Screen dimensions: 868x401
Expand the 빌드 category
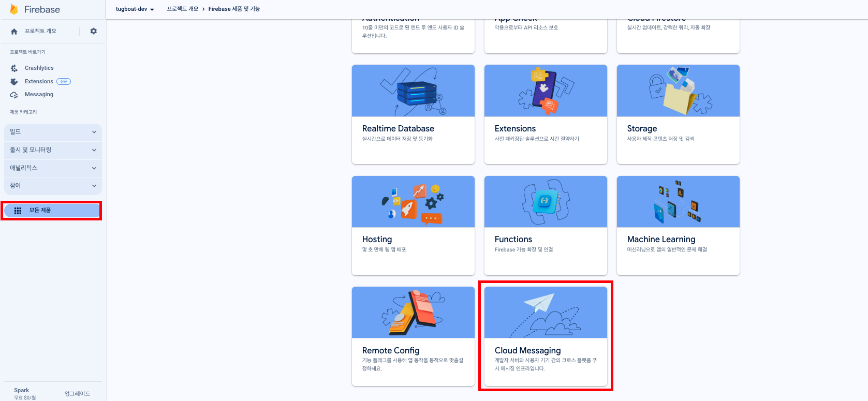(53, 132)
